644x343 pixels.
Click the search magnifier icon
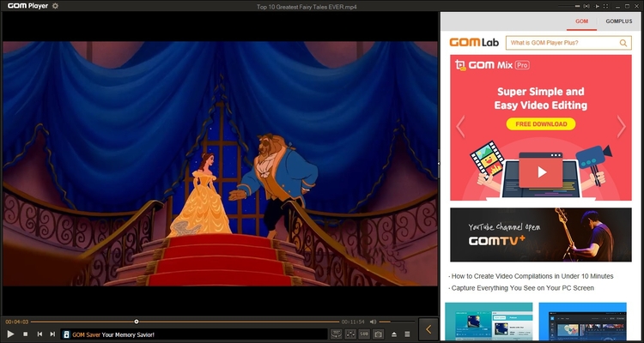point(623,43)
